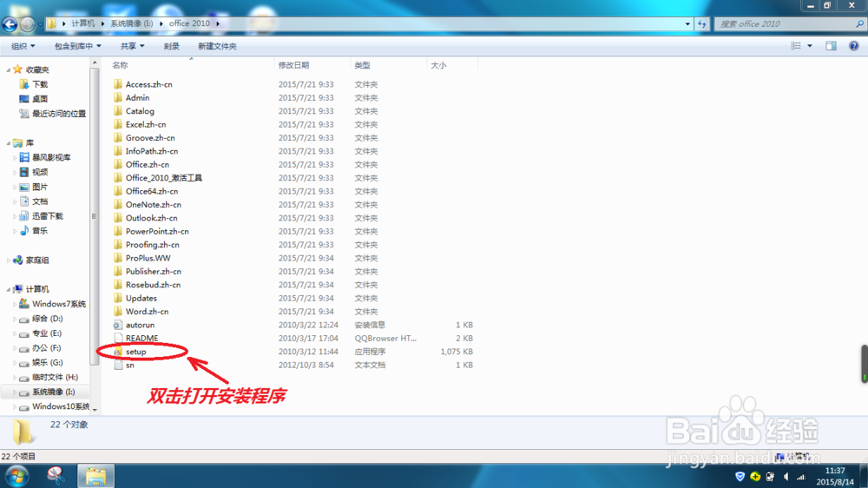The width and height of the screenshot is (868, 488).
Task: Select the OneNote.zh-cn folder name
Action: point(154,204)
